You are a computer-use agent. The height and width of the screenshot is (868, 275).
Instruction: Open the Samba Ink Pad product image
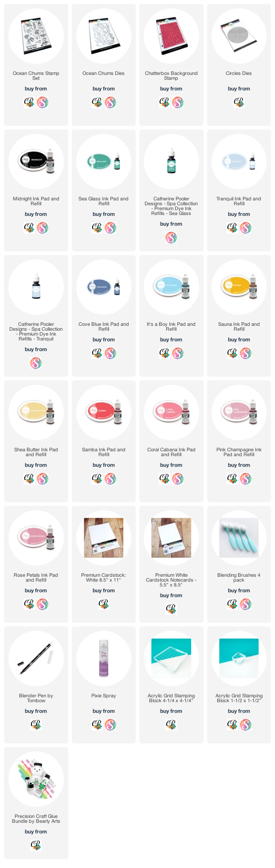pyautogui.click(x=104, y=413)
